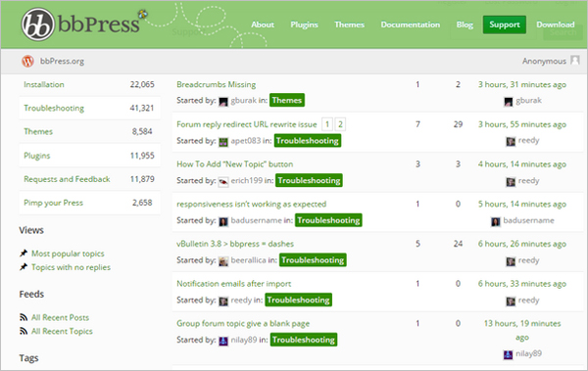588x371 pixels.
Task: Click 5 hours, 14 minutes ago timestamp
Action: tap(522, 205)
